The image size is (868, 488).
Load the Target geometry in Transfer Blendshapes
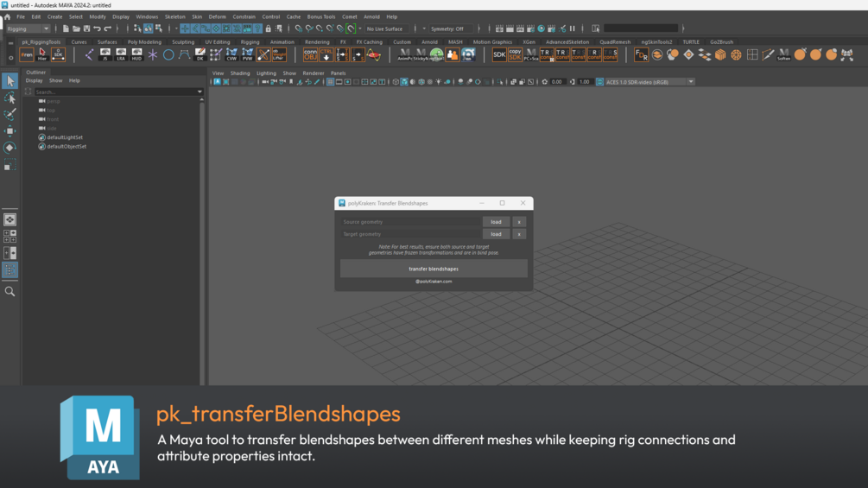point(496,234)
